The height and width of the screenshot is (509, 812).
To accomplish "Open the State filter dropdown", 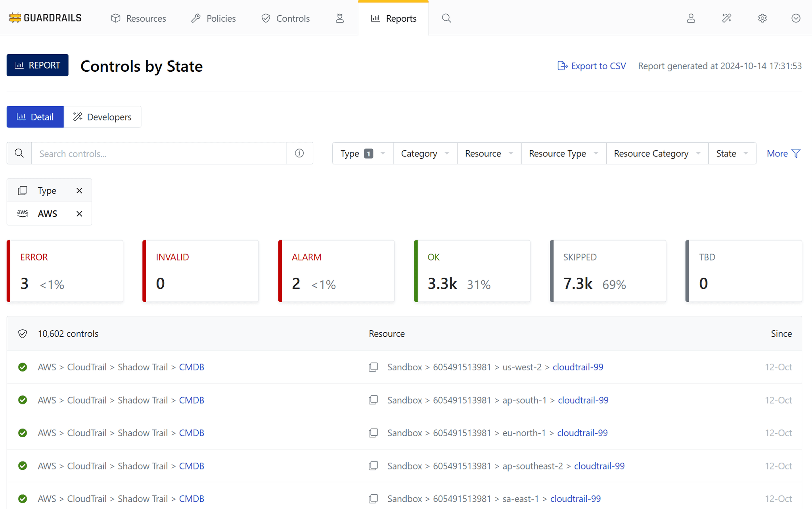I will pos(732,153).
